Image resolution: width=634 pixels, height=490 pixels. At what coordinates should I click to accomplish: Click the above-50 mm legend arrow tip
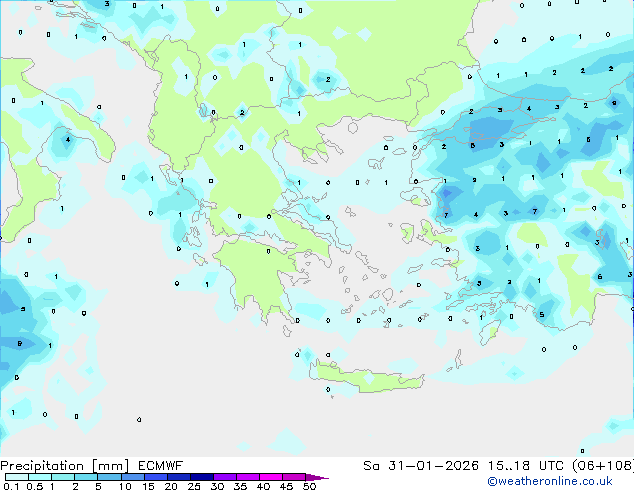[317, 477]
